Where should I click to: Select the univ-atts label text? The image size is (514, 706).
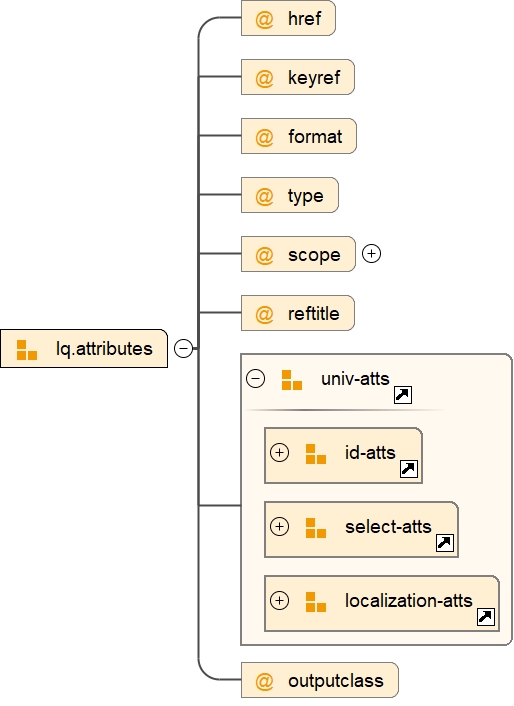pos(355,379)
